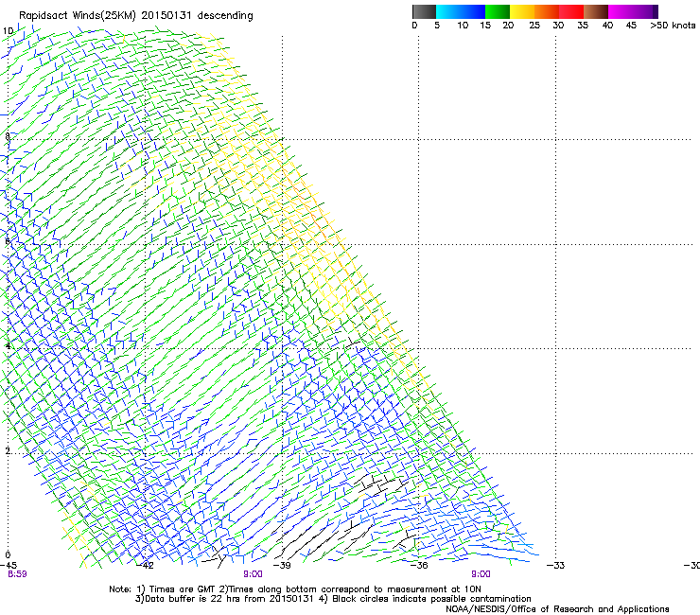Screen dimensions: 700x615
Task: Click the orange 25-30 knots legend segment
Action: (x=547, y=11)
